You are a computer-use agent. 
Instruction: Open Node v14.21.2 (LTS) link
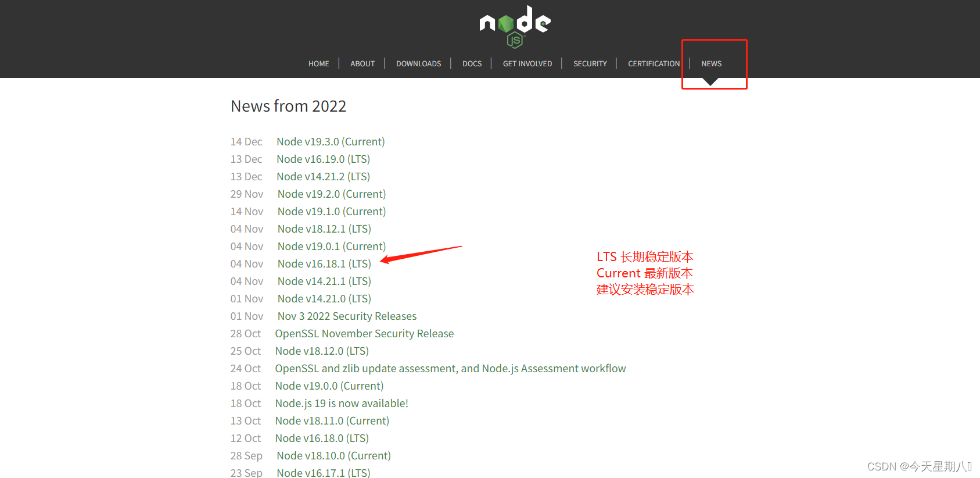(323, 177)
